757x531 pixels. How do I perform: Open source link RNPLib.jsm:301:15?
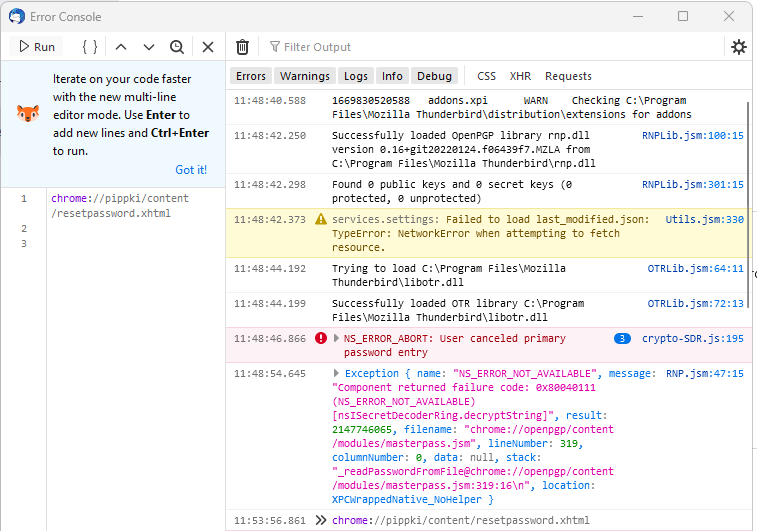pyautogui.click(x=692, y=184)
